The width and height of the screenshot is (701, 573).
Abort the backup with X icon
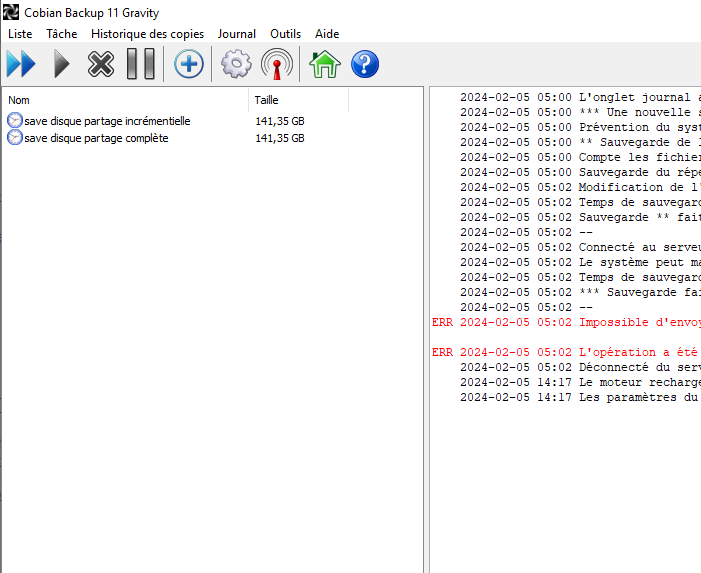click(101, 64)
